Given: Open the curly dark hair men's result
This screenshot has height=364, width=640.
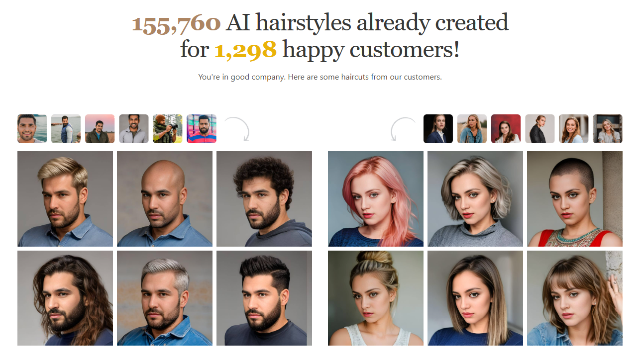Looking at the screenshot, I should tap(264, 199).
